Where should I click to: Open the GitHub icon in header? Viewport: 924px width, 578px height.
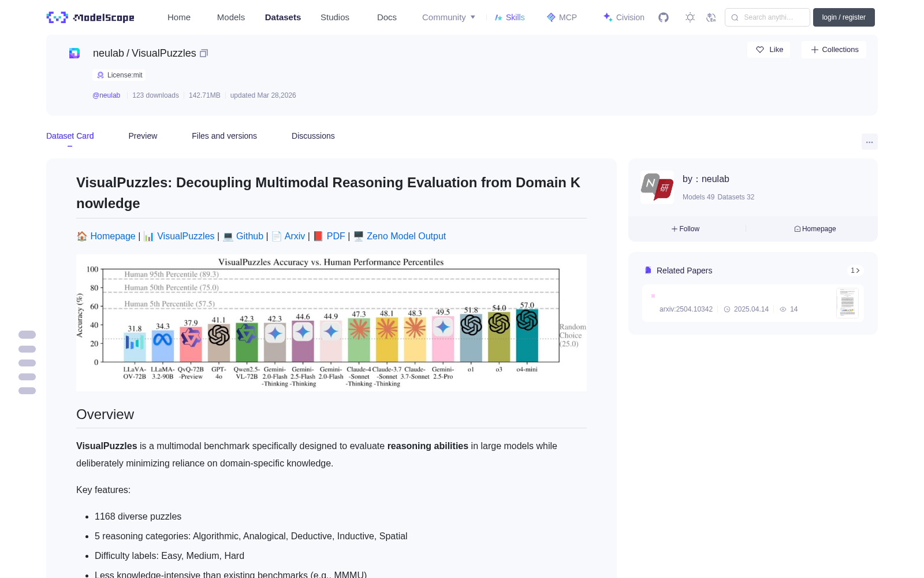(664, 17)
